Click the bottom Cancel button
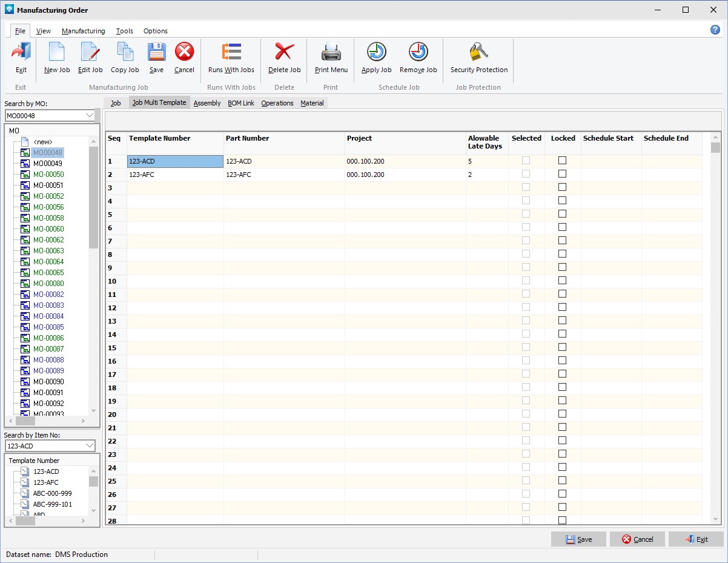Viewport: 728px width, 563px height. point(637,539)
